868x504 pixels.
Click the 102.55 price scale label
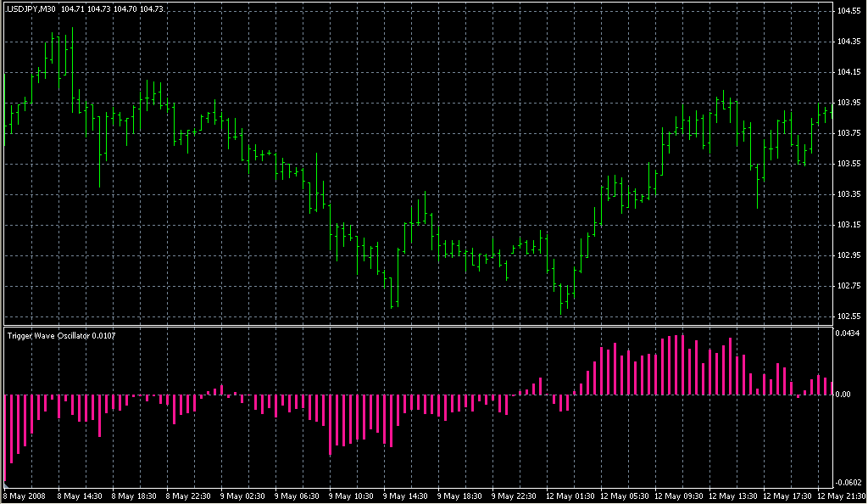[x=849, y=316]
